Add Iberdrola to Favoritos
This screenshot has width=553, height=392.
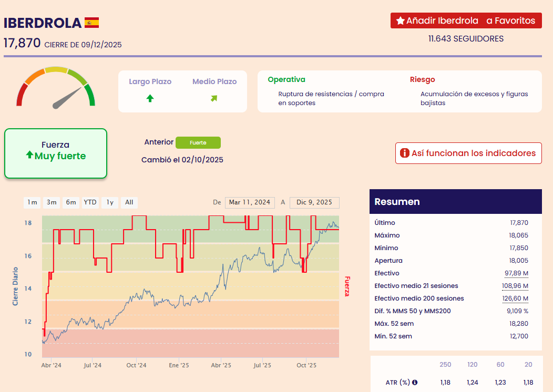(x=466, y=20)
